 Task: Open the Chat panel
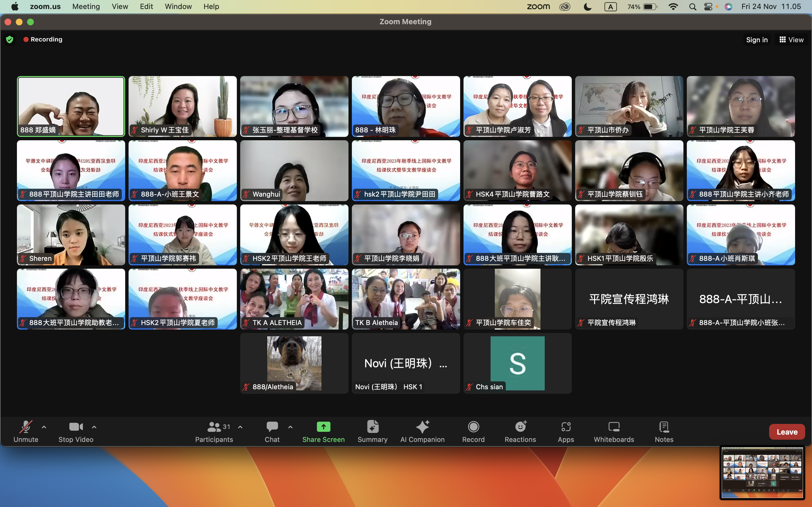272,431
